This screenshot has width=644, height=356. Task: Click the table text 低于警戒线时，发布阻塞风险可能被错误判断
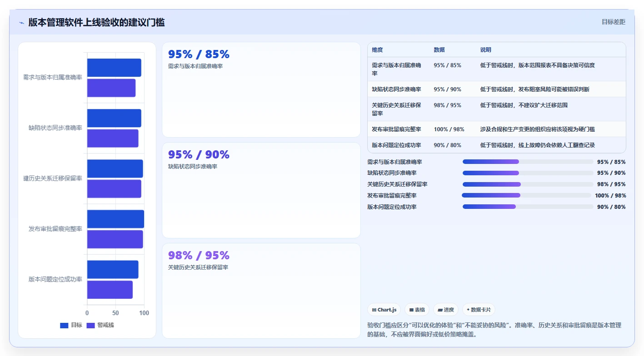534,89
